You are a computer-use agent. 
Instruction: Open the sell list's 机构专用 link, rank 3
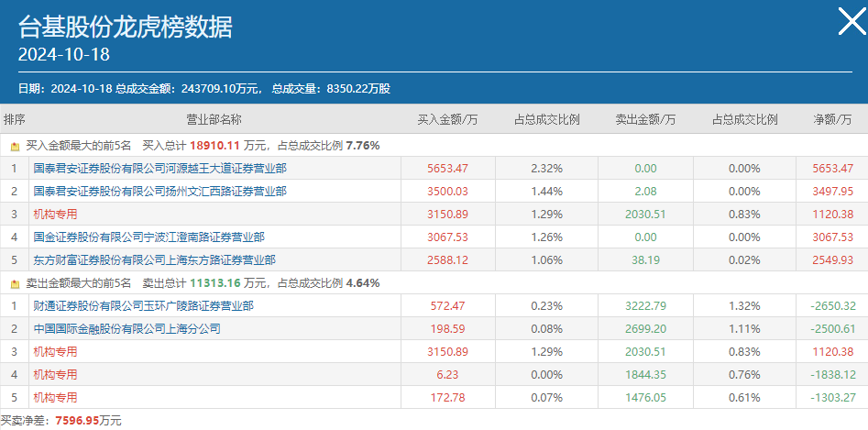[x=55, y=351]
